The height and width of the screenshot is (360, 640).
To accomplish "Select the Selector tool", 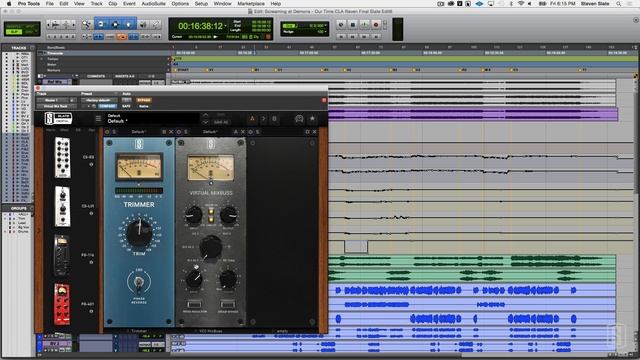I will click(x=115, y=24).
